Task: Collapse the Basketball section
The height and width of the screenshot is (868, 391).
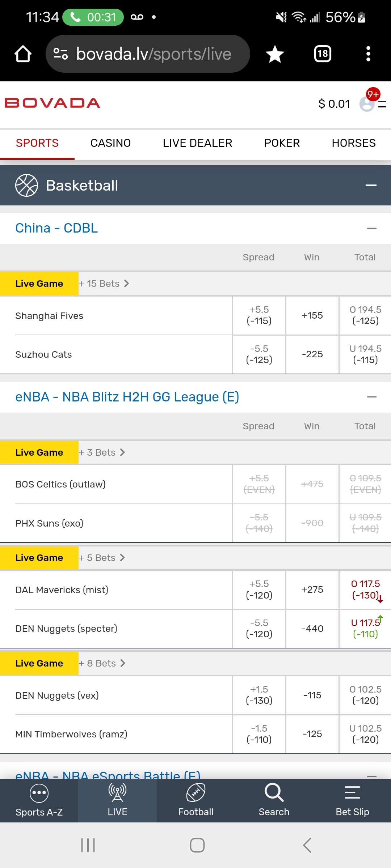Action: [x=371, y=186]
